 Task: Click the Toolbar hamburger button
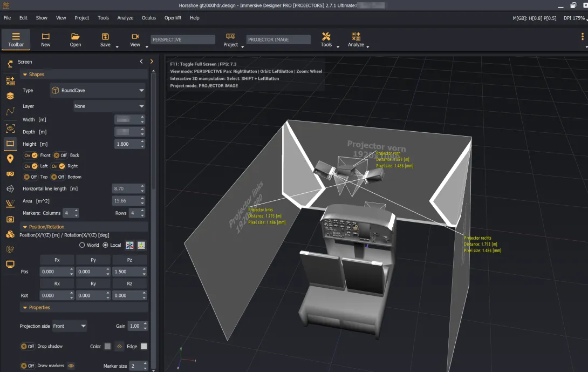[16, 39]
